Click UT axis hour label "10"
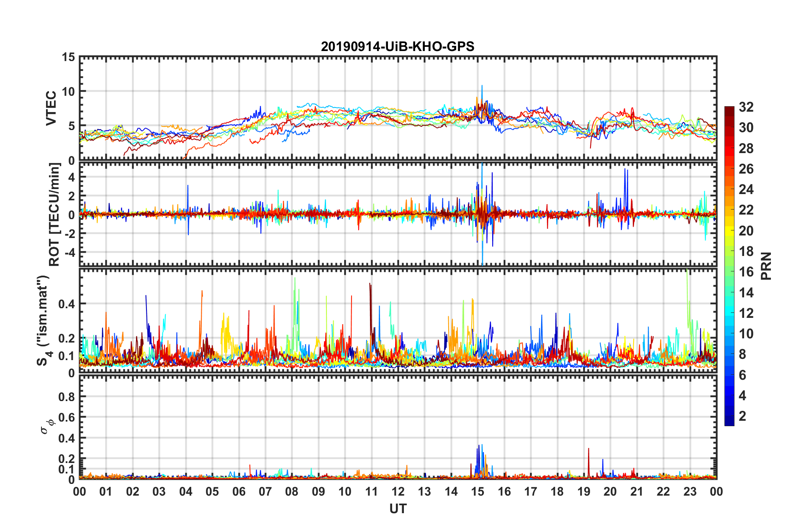 click(345, 491)
